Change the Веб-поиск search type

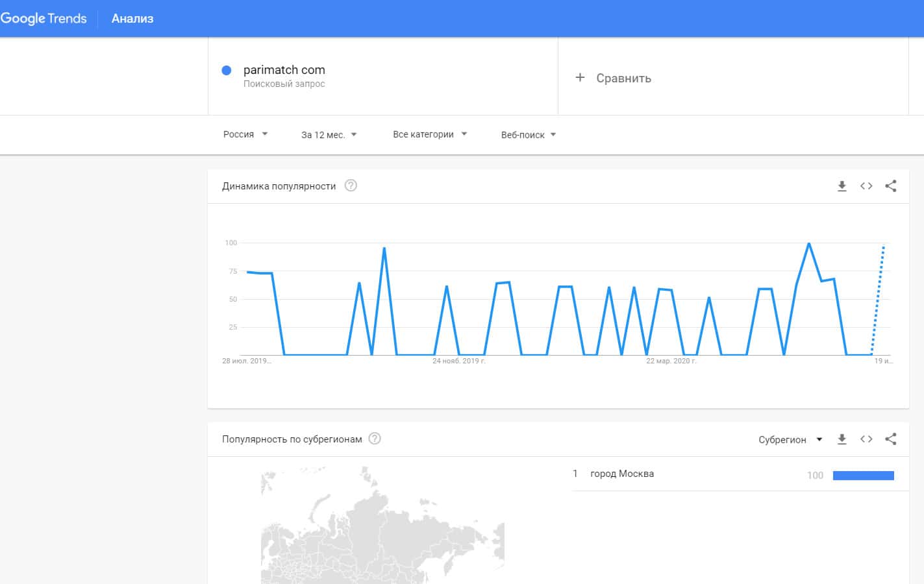click(528, 135)
